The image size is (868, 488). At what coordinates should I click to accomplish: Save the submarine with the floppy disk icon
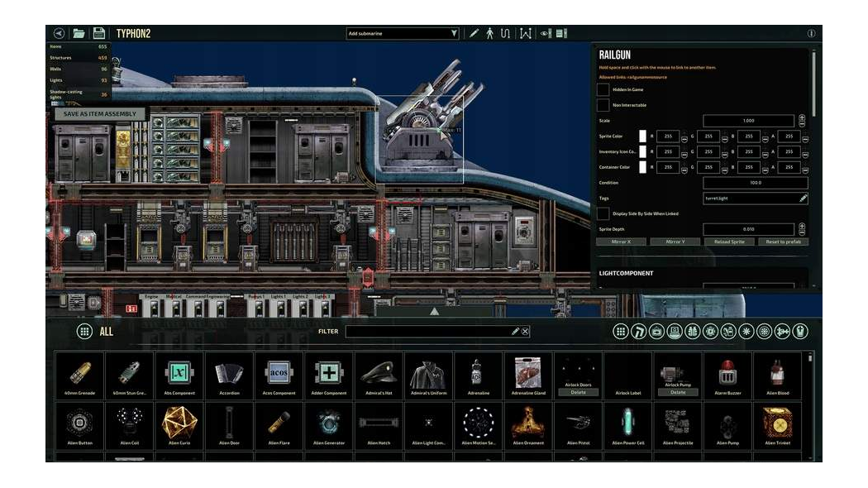(x=98, y=33)
